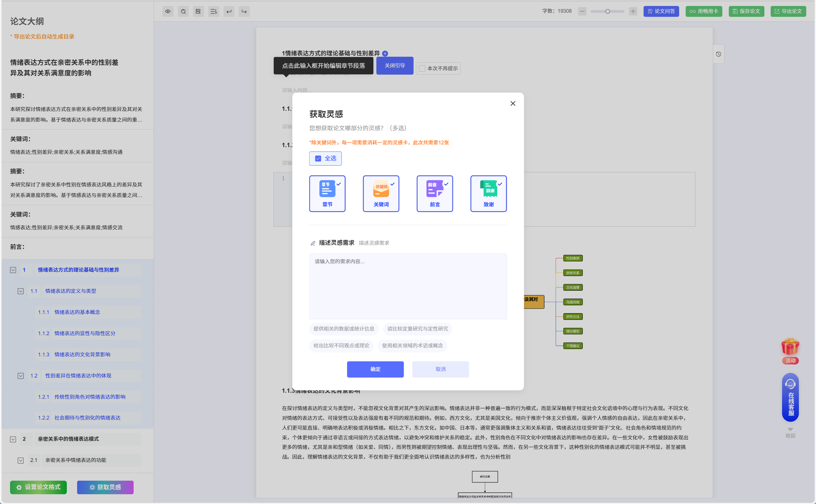Click the 确定 confirm button
This screenshot has width=816, height=504.
375,369
